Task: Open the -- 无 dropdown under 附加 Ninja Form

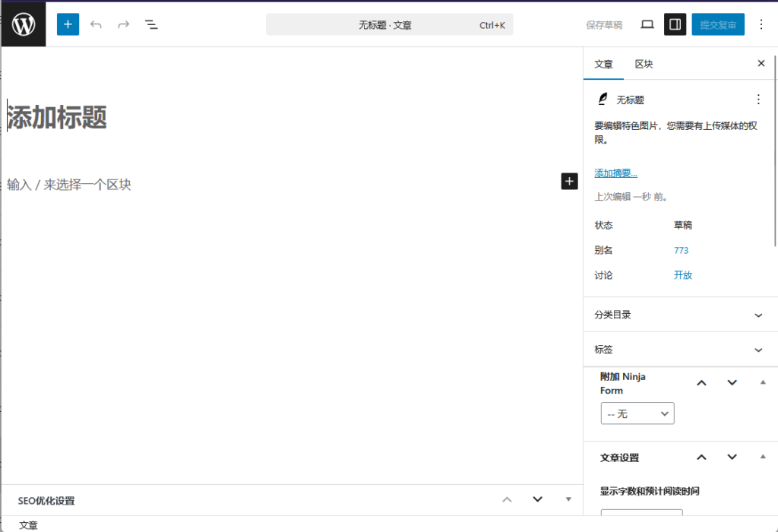Action: (637, 413)
